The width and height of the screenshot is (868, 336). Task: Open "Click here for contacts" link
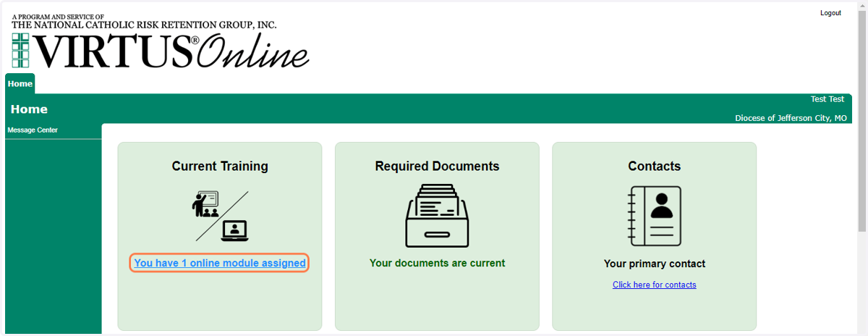(655, 285)
